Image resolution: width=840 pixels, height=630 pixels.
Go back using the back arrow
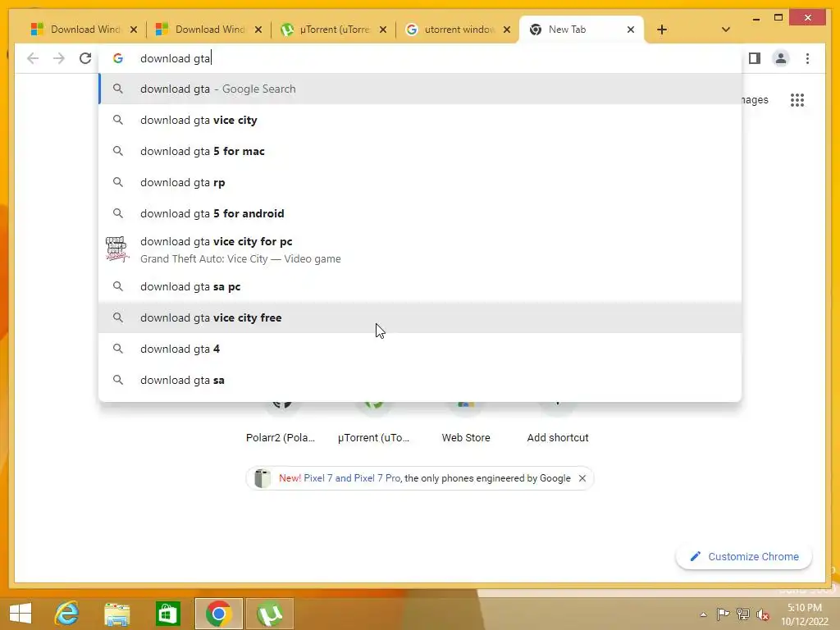(33, 58)
